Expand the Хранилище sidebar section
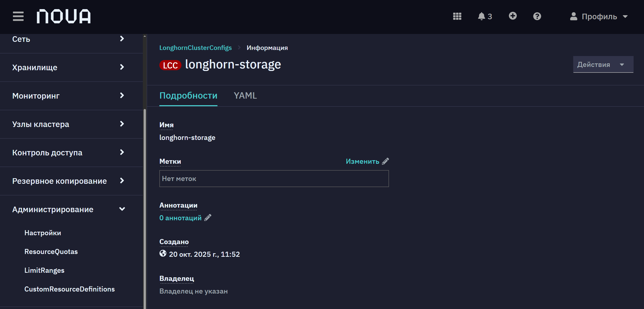 click(x=69, y=67)
